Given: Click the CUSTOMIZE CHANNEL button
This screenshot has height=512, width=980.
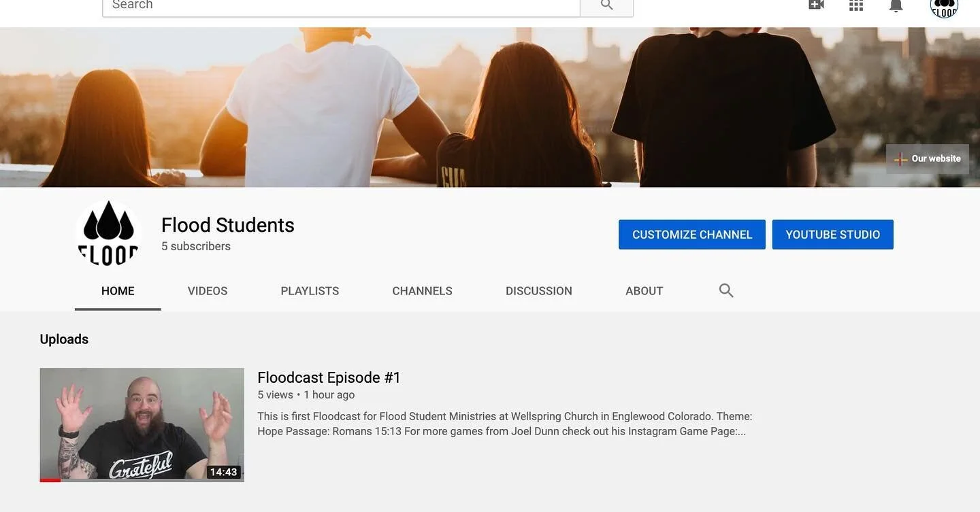Looking at the screenshot, I should click(692, 235).
